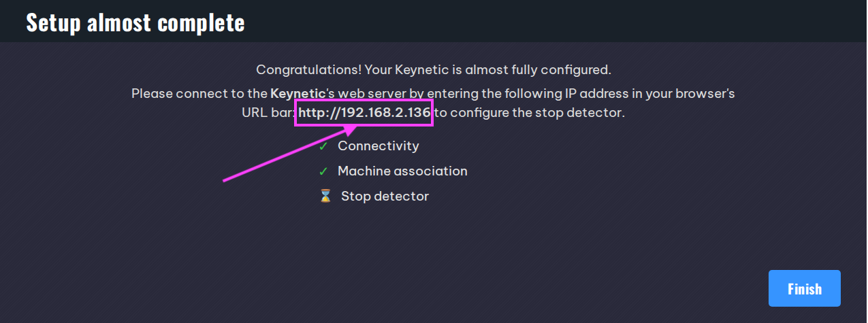Open the http://192.168.2.136 address link
Screen dimensions: 868x323
point(364,113)
